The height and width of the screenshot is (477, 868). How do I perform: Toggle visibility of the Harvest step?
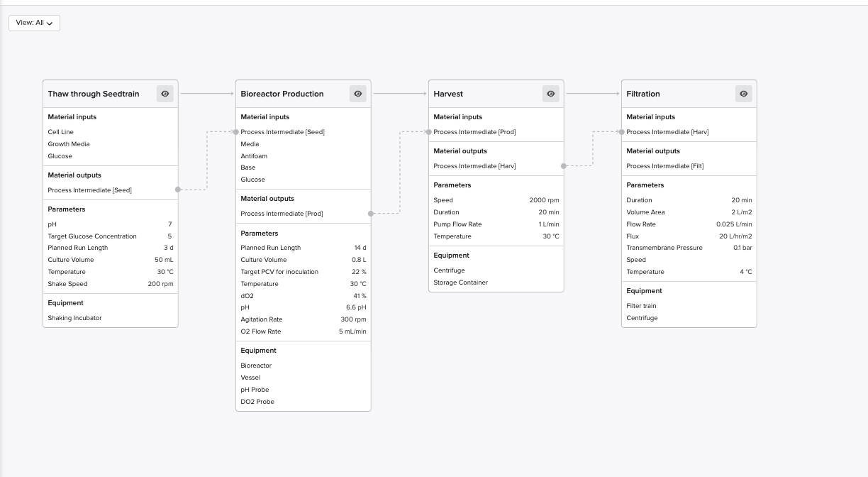click(550, 93)
